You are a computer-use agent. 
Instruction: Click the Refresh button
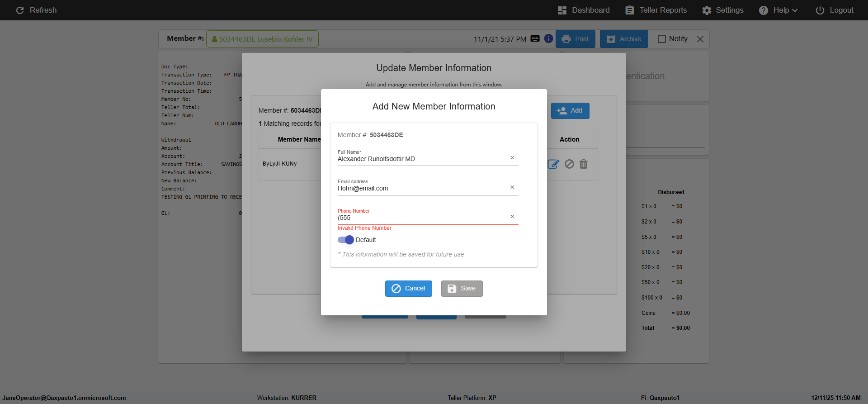(x=36, y=10)
